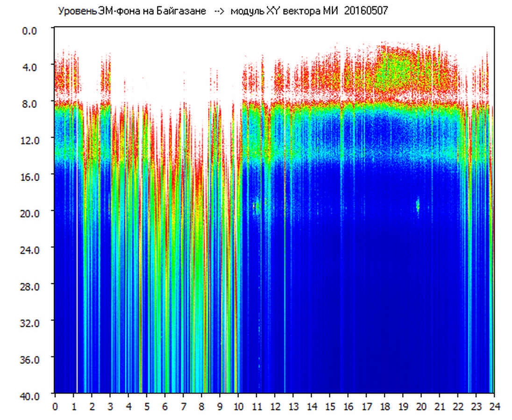Image resolution: width=512 pixels, height=420 pixels.
Task: Select hour 18 tick label on time axis
Action: pos(384,406)
